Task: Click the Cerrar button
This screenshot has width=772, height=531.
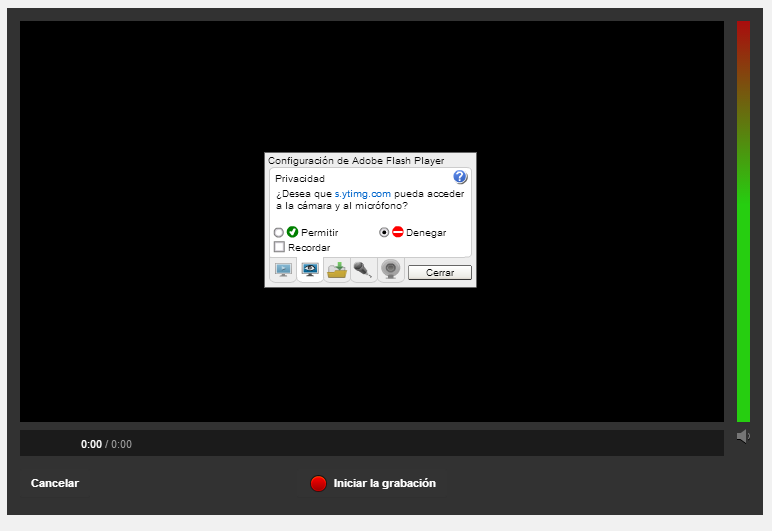Action: click(x=440, y=273)
